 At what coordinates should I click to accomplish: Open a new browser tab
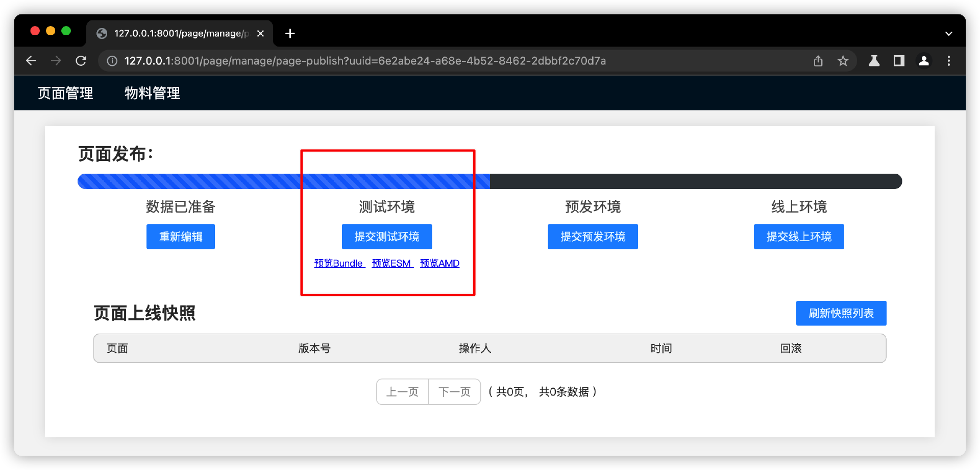pyautogui.click(x=290, y=34)
